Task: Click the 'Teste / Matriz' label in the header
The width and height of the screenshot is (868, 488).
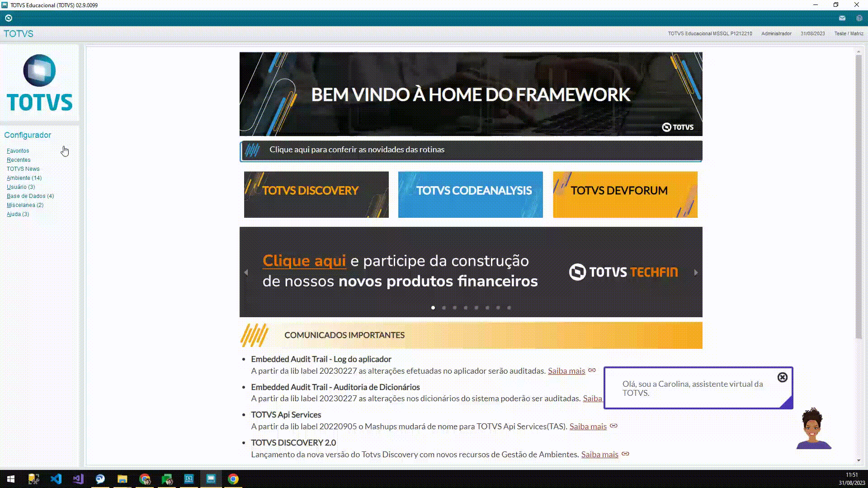Action: (x=849, y=34)
